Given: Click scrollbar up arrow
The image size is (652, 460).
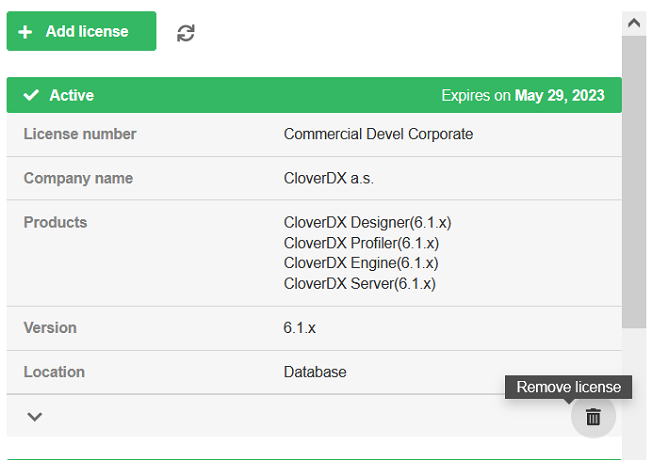Looking at the screenshot, I should pyautogui.click(x=634, y=23).
